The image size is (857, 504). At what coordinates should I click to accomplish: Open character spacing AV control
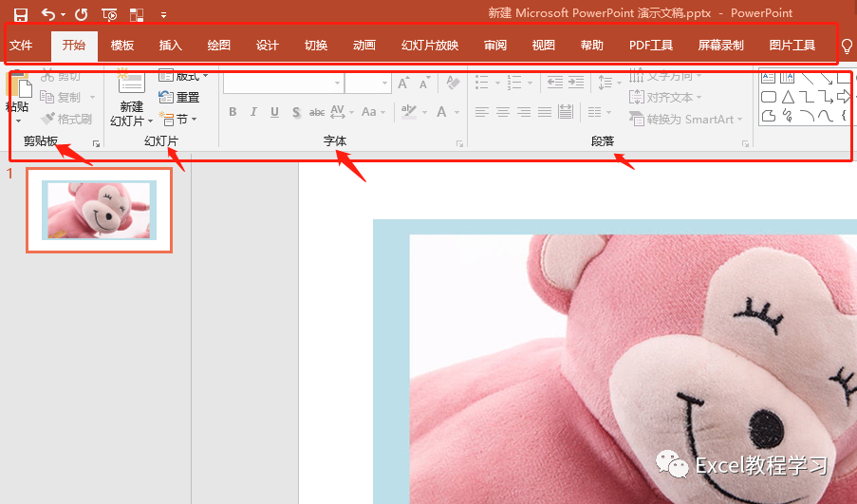(343, 112)
